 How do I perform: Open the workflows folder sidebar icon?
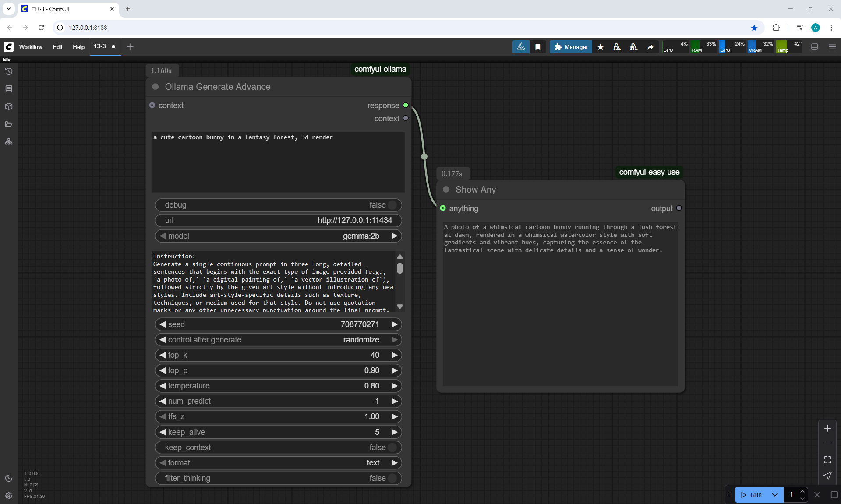9,124
